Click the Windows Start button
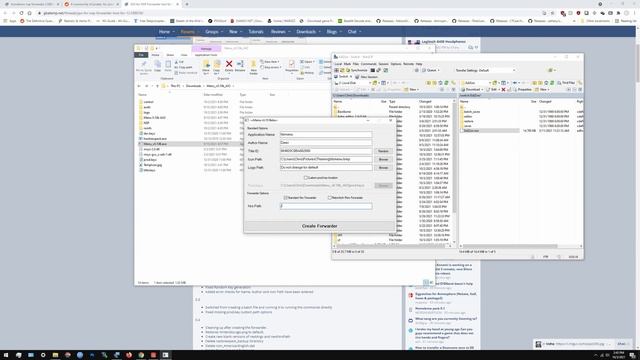Screen dimensions: 640x360 pyautogui.click(x=6, y=355)
